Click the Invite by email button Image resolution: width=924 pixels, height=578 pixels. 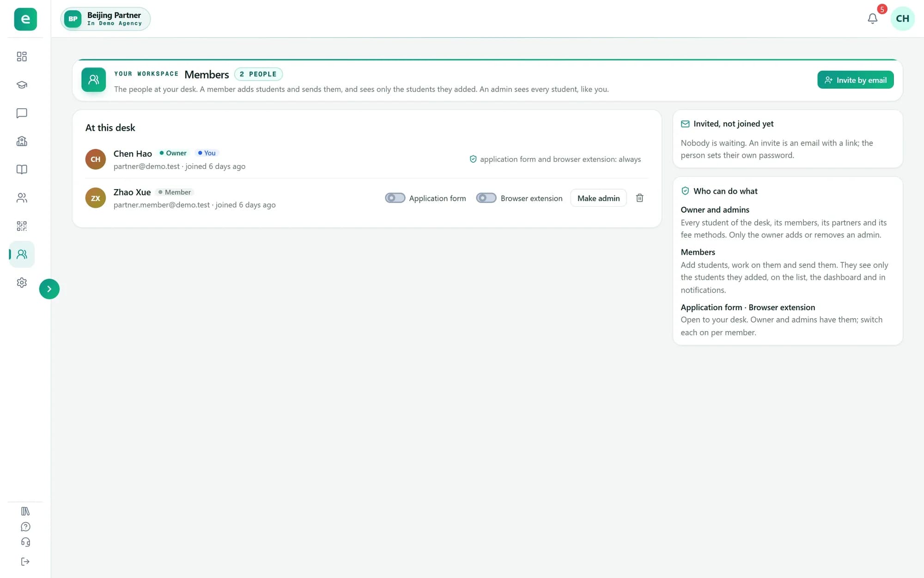click(855, 80)
